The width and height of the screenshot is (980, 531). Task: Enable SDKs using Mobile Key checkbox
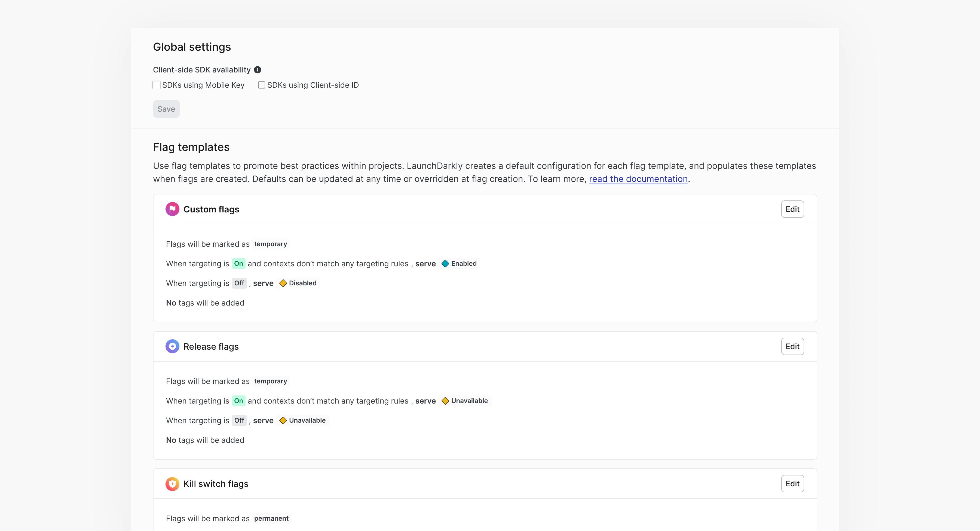pos(157,85)
